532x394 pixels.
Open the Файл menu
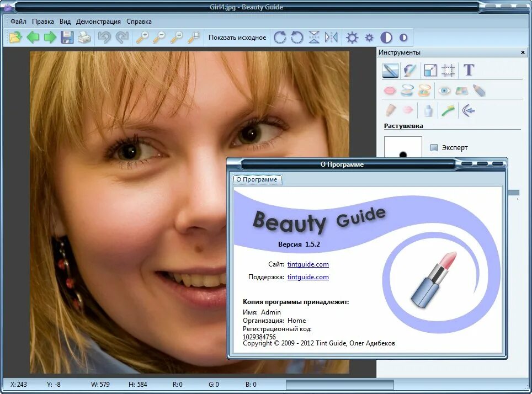click(18, 22)
